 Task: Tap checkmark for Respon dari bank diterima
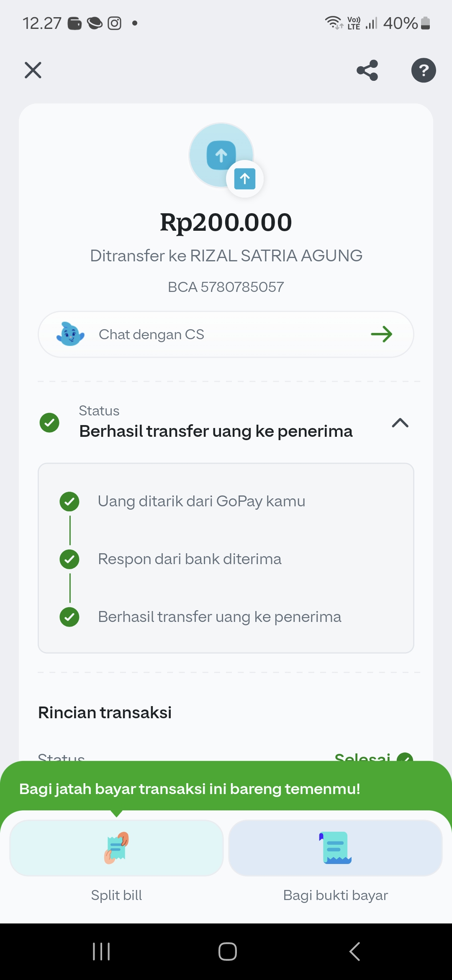(69, 559)
